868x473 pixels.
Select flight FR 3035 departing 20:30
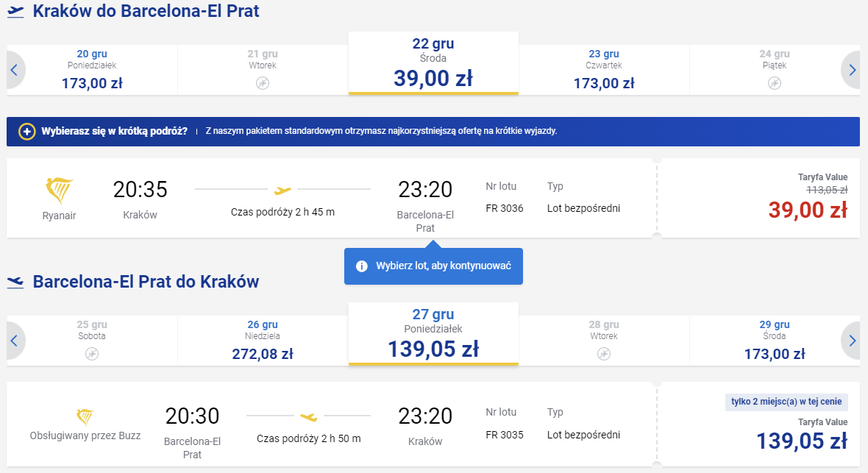pyautogui.click(x=332, y=424)
